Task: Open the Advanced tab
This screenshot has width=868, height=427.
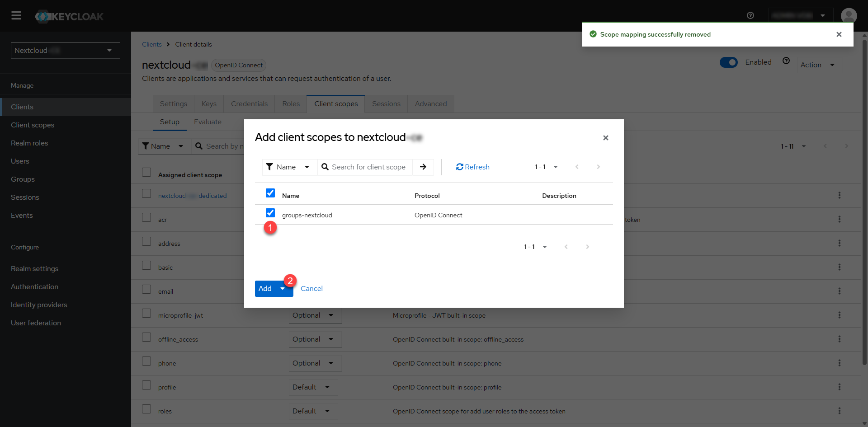Action: (431, 104)
